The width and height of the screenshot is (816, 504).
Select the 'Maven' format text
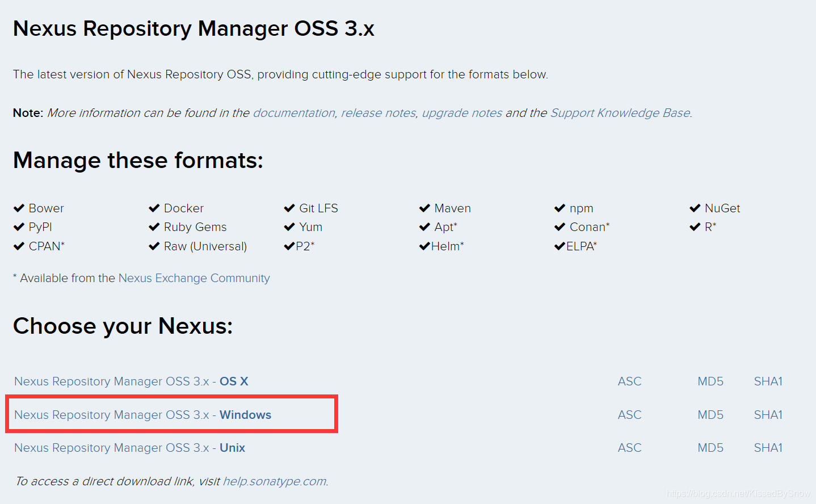(x=453, y=208)
